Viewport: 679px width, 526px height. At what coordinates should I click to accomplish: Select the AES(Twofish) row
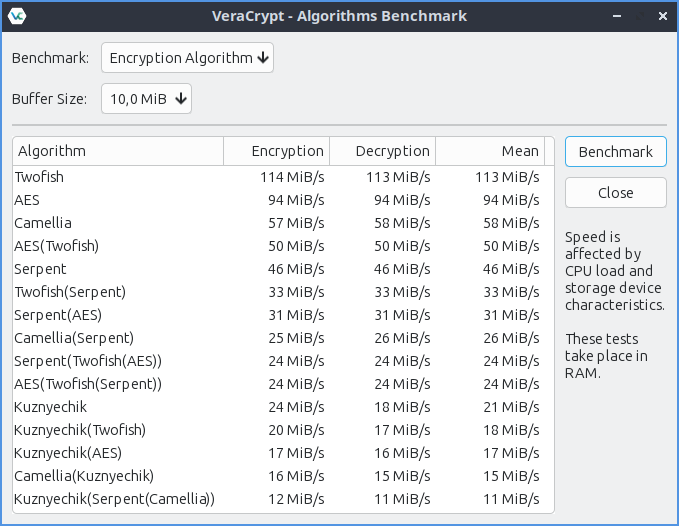point(283,246)
